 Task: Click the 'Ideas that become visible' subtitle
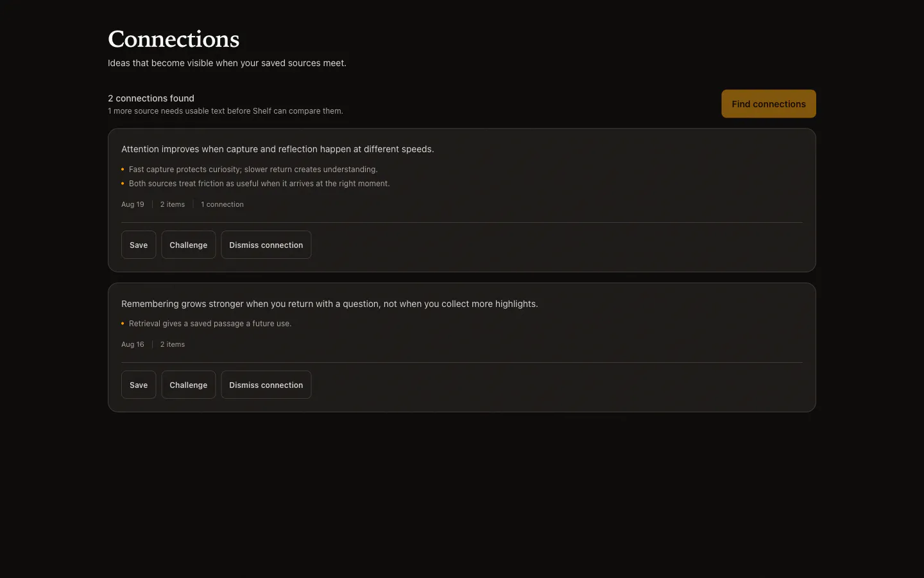[227, 63]
